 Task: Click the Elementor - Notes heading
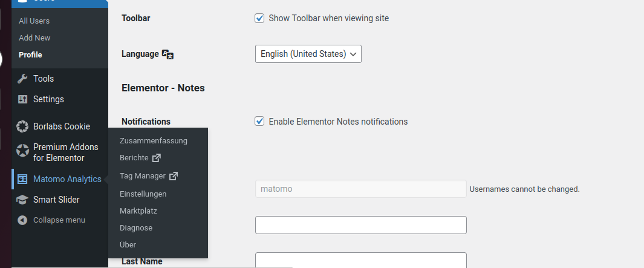[163, 88]
